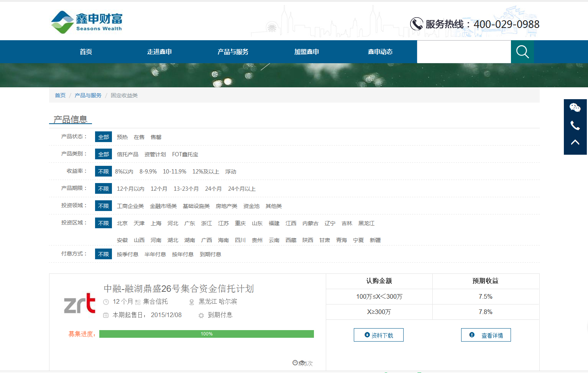Click the zrt trust company logo
Image resolution: width=588 pixels, height=373 pixels.
click(x=80, y=303)
